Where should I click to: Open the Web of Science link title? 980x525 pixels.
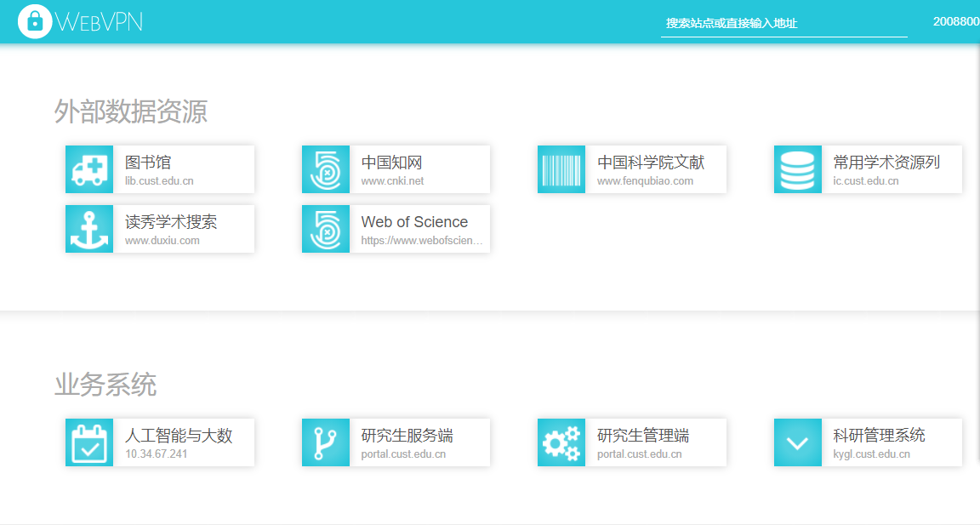coord(414,222)
